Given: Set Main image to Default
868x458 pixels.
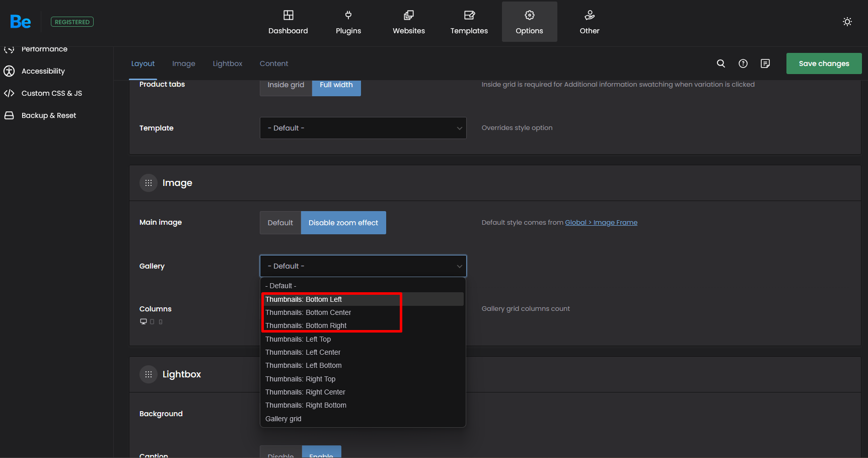Looking at the screenshot, I should pyautogui.click(x=280, y=223).
